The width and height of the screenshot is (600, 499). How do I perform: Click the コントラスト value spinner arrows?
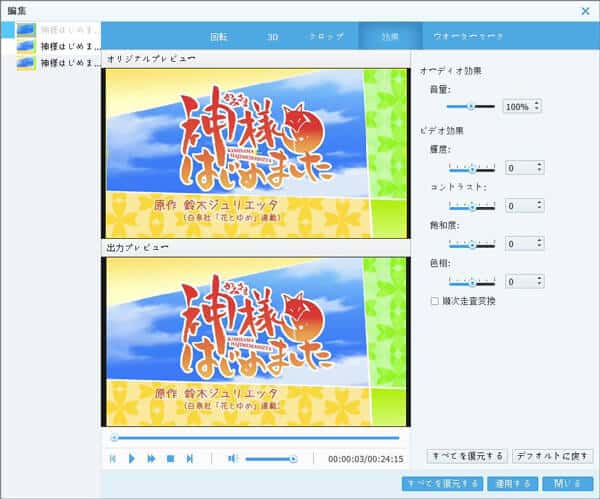[x=537, y=206]
